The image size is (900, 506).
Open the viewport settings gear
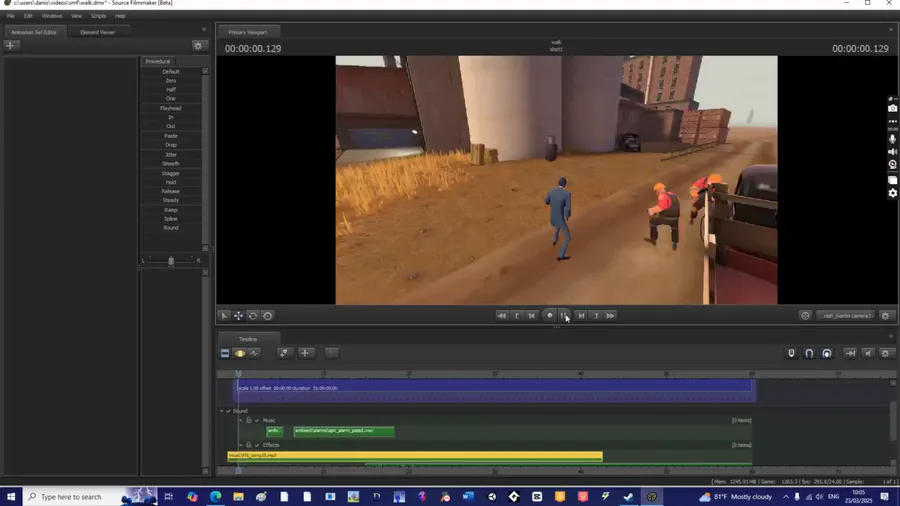[x=886, y=316]
